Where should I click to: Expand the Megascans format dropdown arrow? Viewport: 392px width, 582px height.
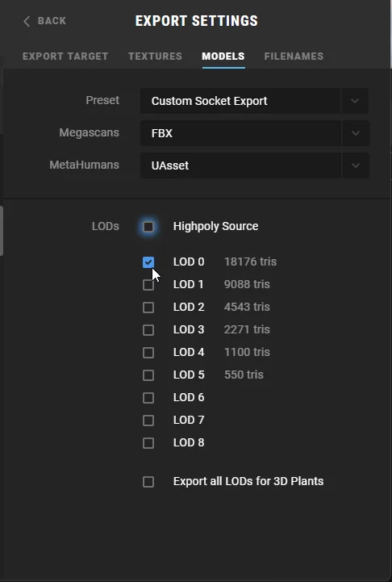tap(355, 133)
